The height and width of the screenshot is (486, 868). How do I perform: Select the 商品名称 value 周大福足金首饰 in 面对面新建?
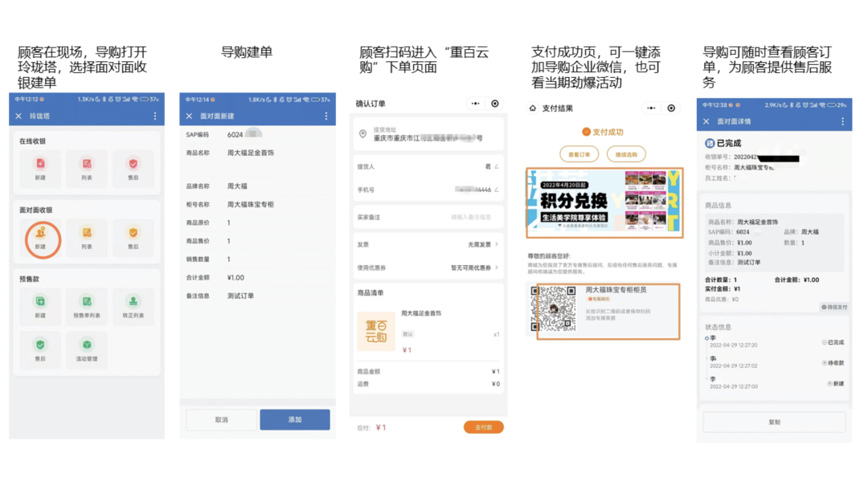[x=251, y=153]
